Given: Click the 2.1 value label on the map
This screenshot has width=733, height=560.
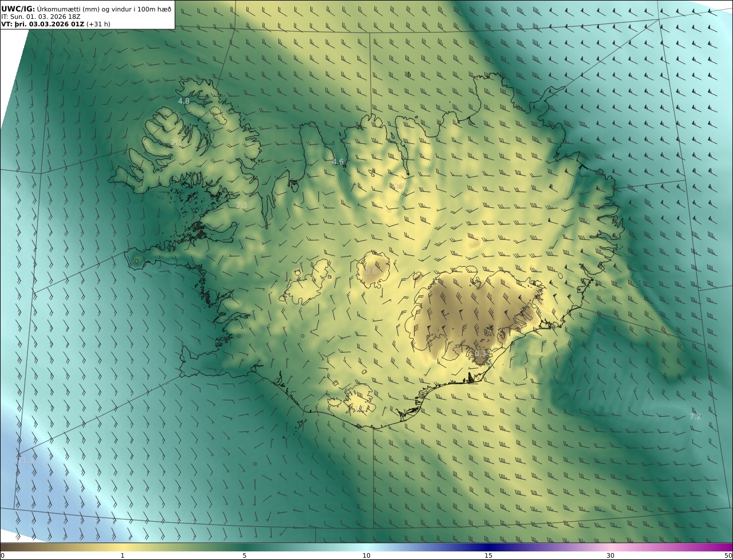Looking at the screenshot, I should (x=176, y=142).
